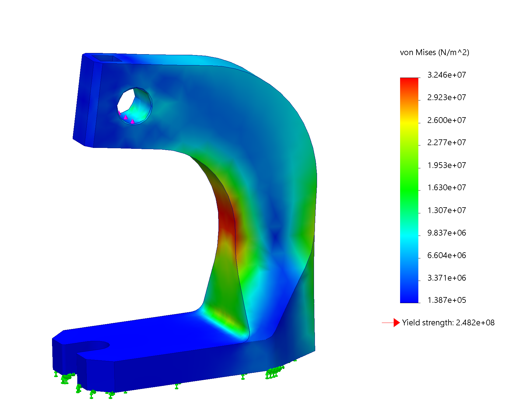Click the 9.837e+06 legend value
Image resolution: width=523 pixels, height=420 pixels.
446,233
